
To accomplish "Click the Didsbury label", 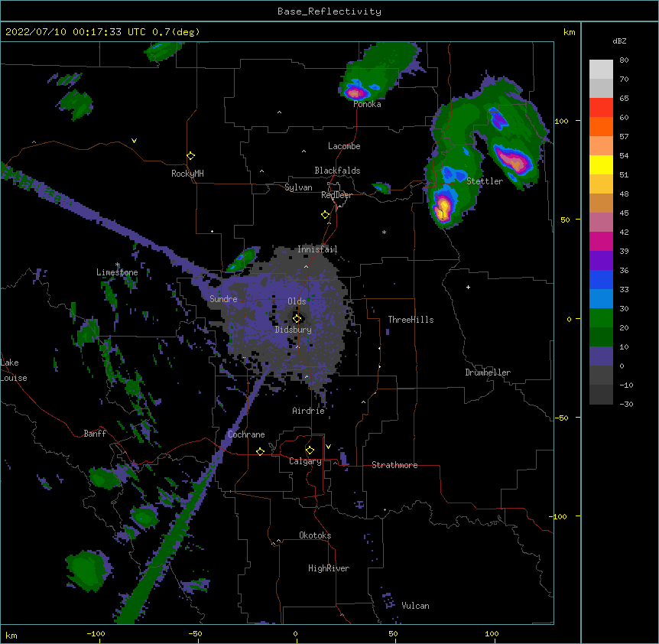I will coord(294,330).
